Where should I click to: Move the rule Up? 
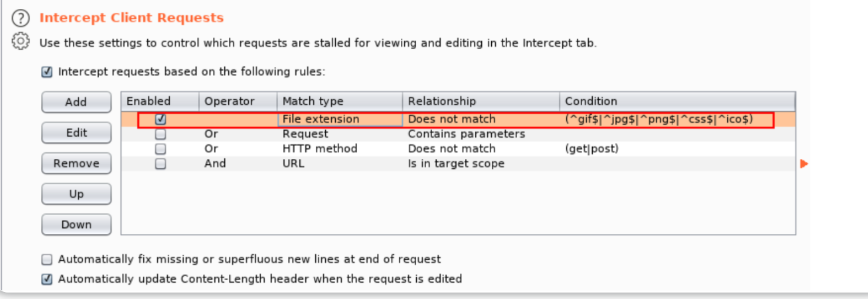[x=76, y=194]
